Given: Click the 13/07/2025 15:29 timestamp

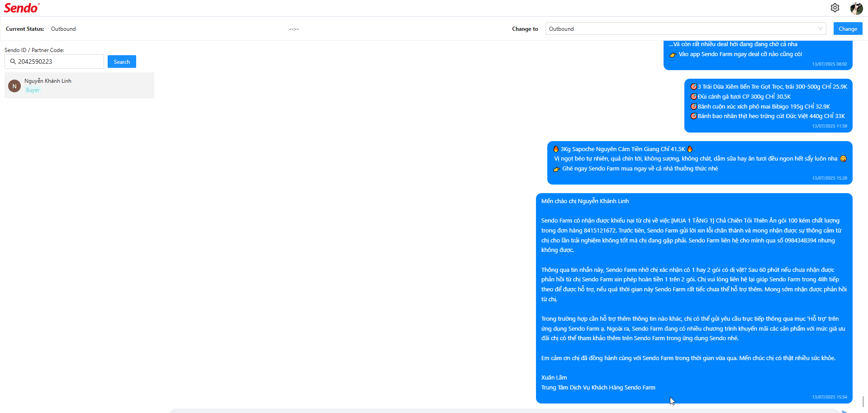Looking at the screenshot, I should (830, 178).
